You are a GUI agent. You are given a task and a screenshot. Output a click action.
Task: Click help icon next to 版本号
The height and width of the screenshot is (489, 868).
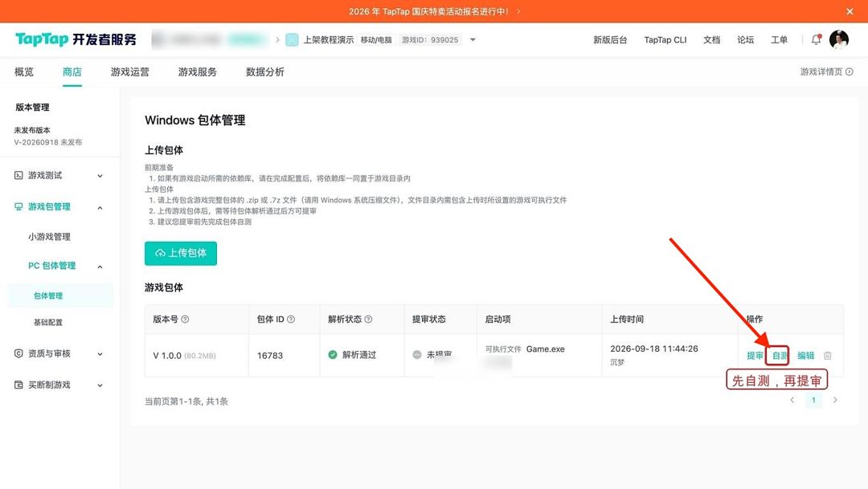tap(186, 320)
